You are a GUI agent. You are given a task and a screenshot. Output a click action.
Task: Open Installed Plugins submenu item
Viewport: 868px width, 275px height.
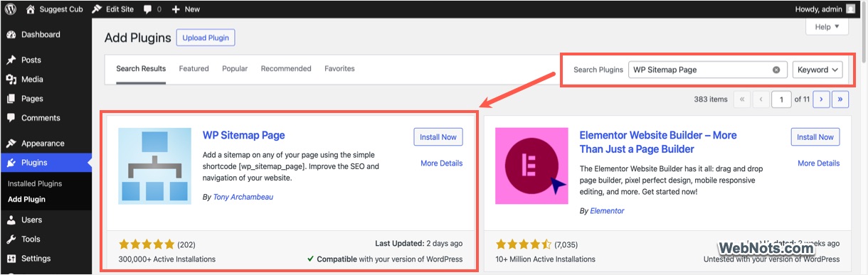(35, 184)
